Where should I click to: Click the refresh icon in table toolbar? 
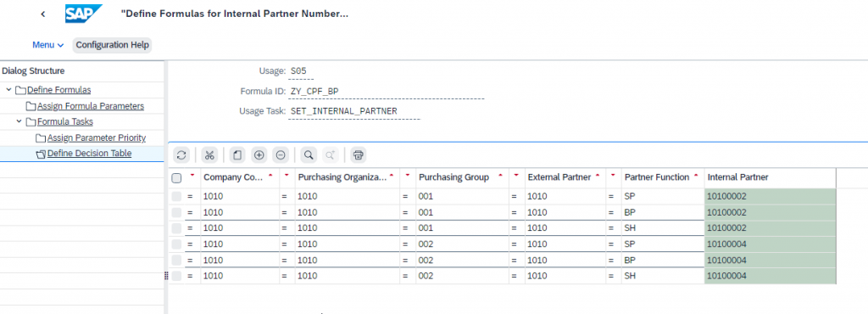pos(182,155)
